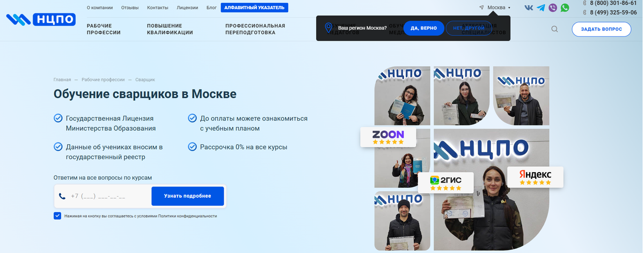Open the Яндекс rating badge

pos(535,177)
